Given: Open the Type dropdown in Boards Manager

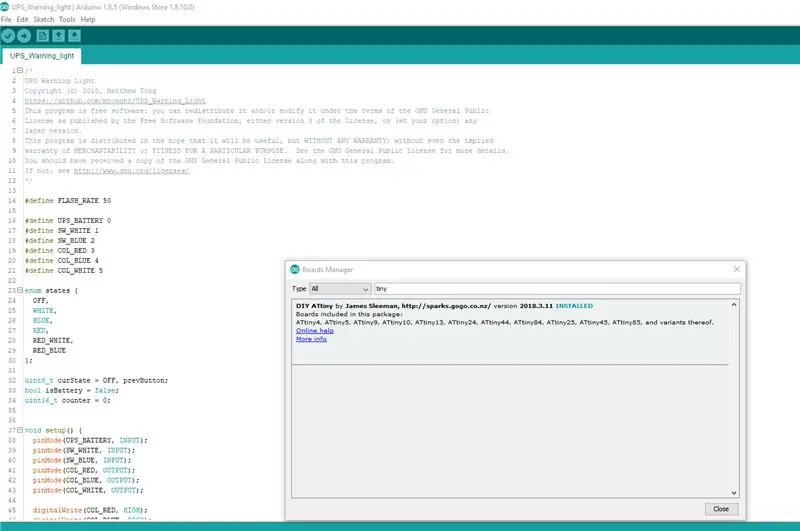Looking at the screenshot, I should click(x=340, y=289).
